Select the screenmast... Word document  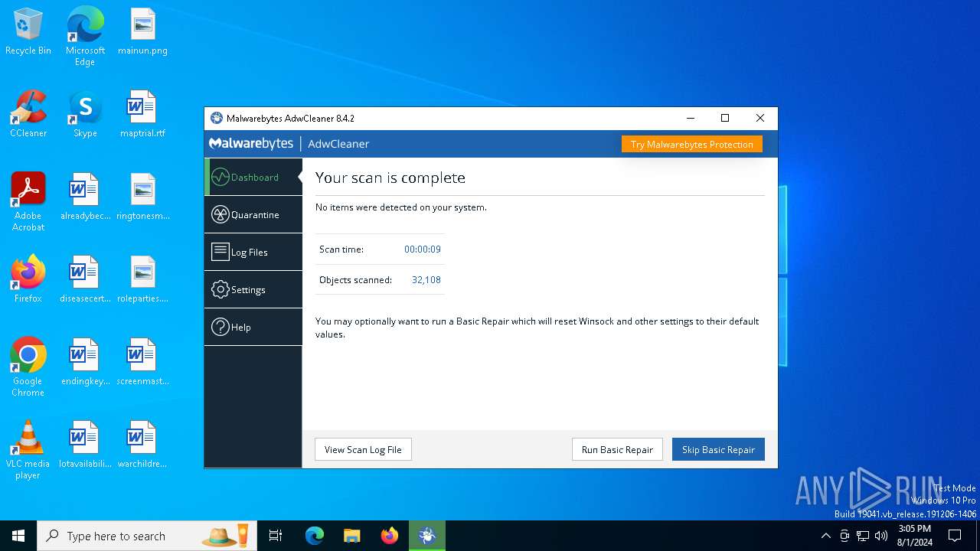click(x=142, y=362)
